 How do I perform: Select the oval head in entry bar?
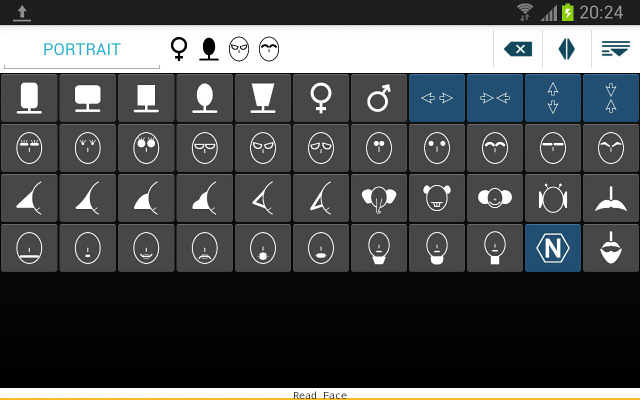click(209, 49)
